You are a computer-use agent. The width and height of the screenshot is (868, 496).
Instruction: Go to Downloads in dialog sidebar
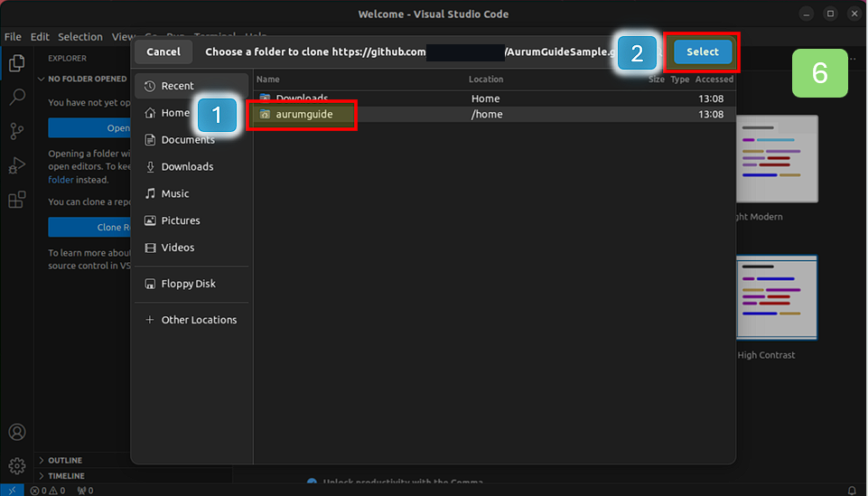(191, 166)
